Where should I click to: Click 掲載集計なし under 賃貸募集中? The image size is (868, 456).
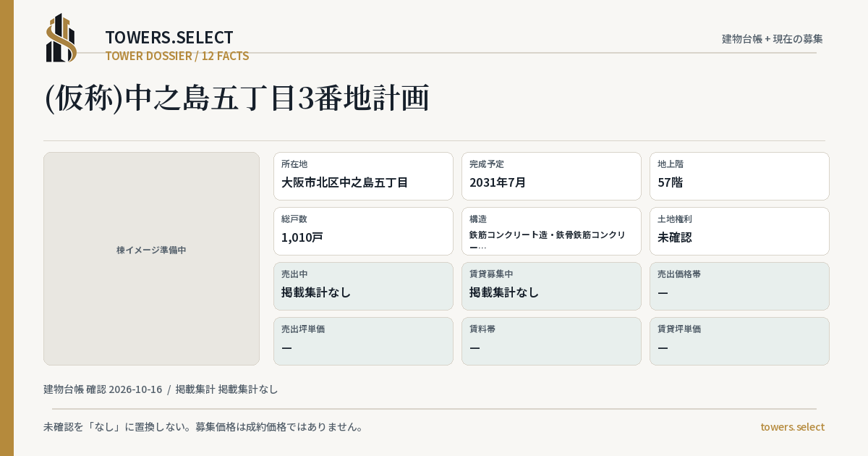pyautogui.click(x=504, y=292)
